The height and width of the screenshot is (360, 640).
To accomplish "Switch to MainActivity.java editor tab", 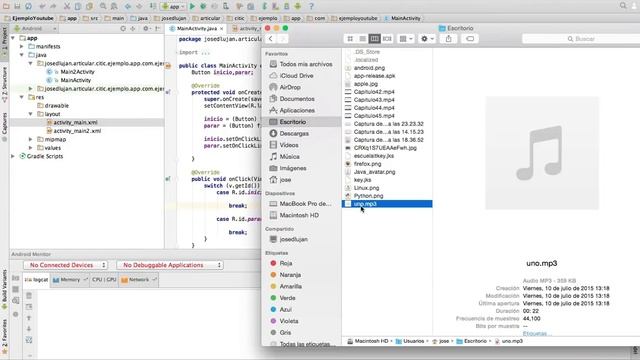I will tap(197, 29).
